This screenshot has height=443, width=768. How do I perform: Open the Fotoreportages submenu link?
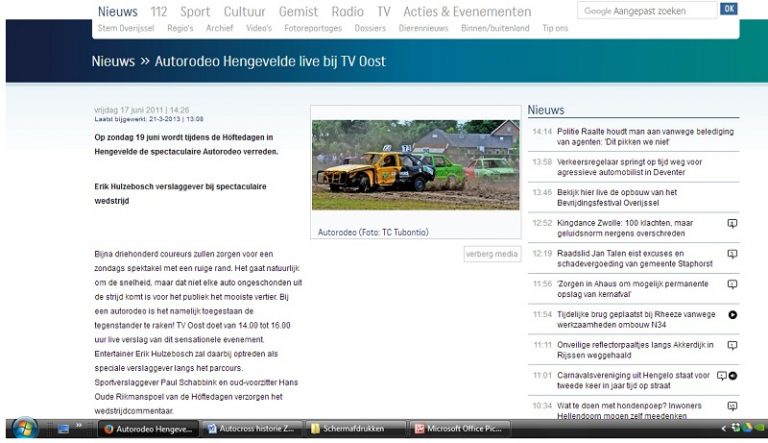click(x=313, y=28)
